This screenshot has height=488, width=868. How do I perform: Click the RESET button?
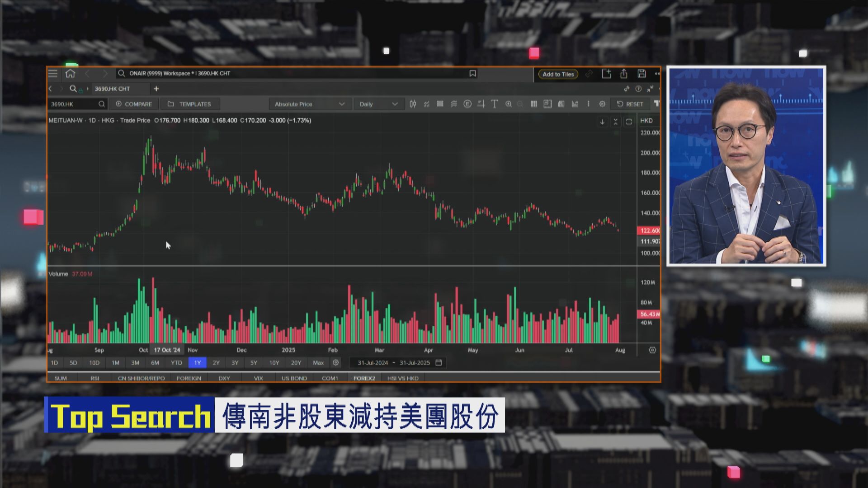click(630, 104)
